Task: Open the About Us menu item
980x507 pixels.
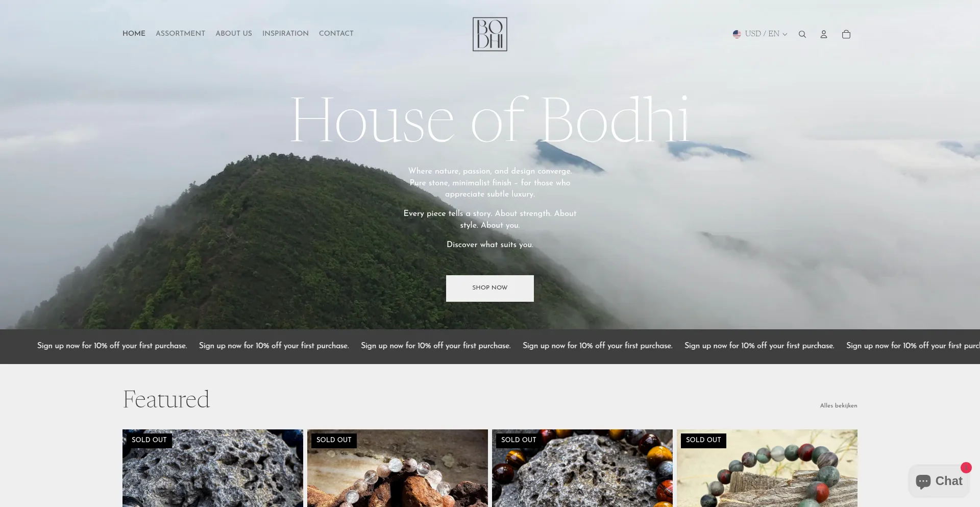Action: coord(234,33)
